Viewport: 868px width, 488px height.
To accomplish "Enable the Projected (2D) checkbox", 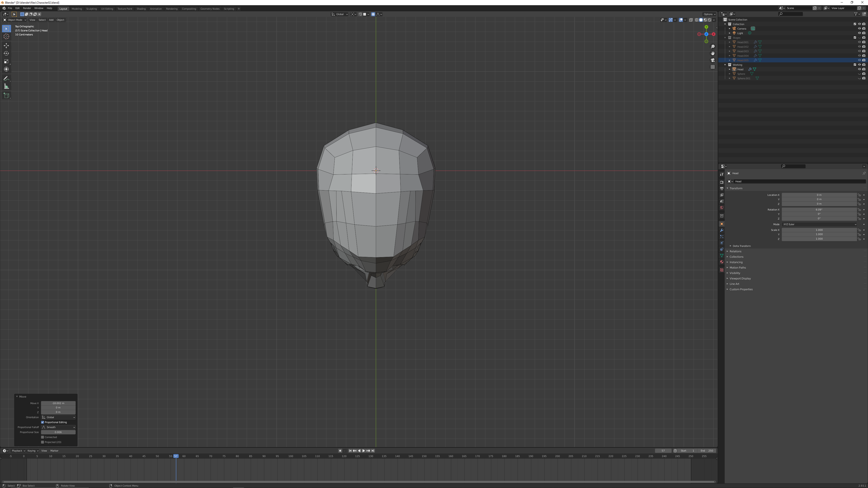I will pyautogui.click(x=42, y=442).
